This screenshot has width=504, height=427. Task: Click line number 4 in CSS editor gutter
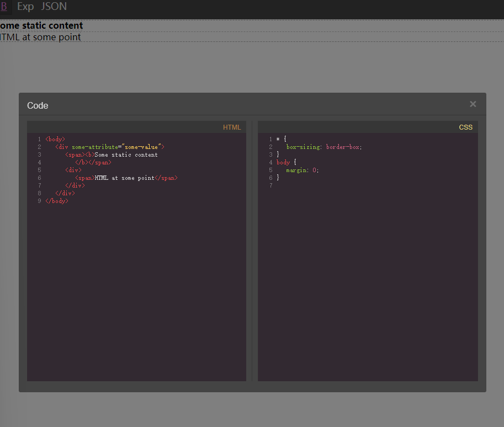270,162
